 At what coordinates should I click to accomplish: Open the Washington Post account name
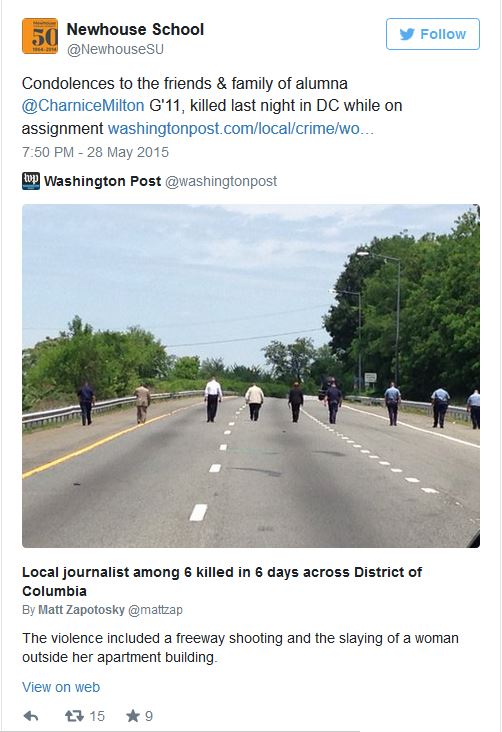coord(102,181)
